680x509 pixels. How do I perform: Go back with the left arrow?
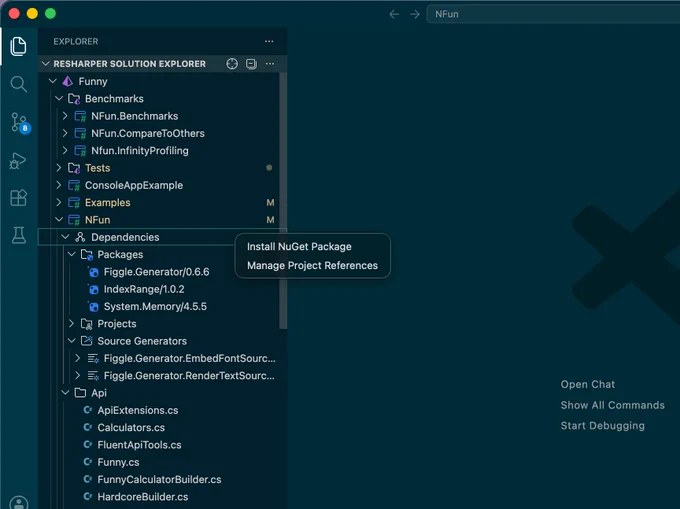pos(394,14)
